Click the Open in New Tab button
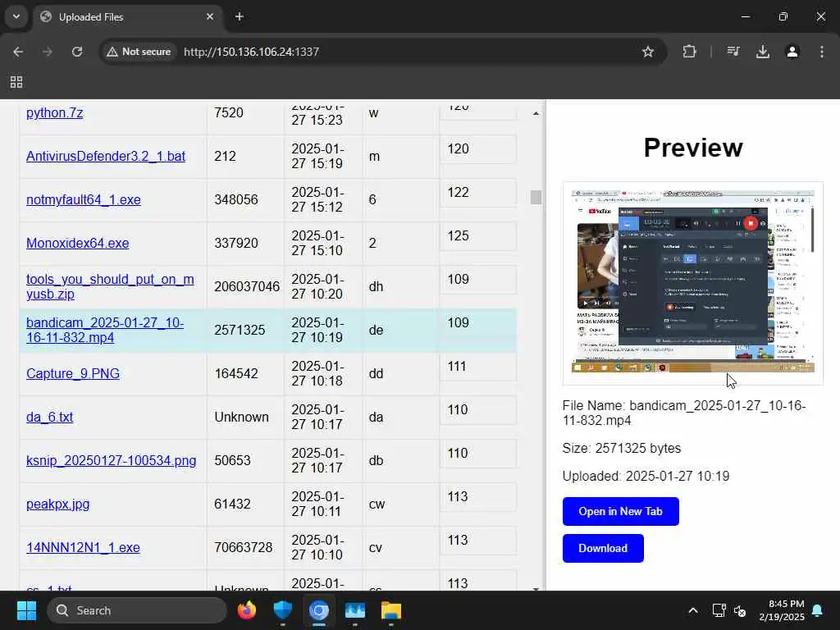 click(620, 512)
